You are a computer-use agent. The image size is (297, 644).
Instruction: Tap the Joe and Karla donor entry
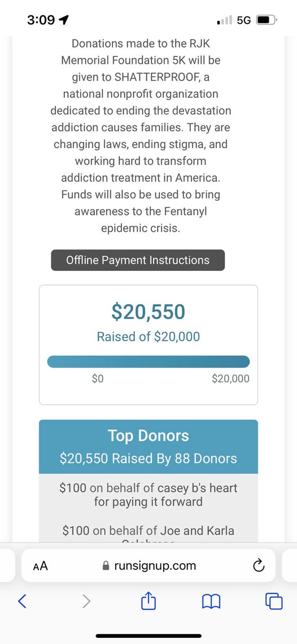[148, 531]
